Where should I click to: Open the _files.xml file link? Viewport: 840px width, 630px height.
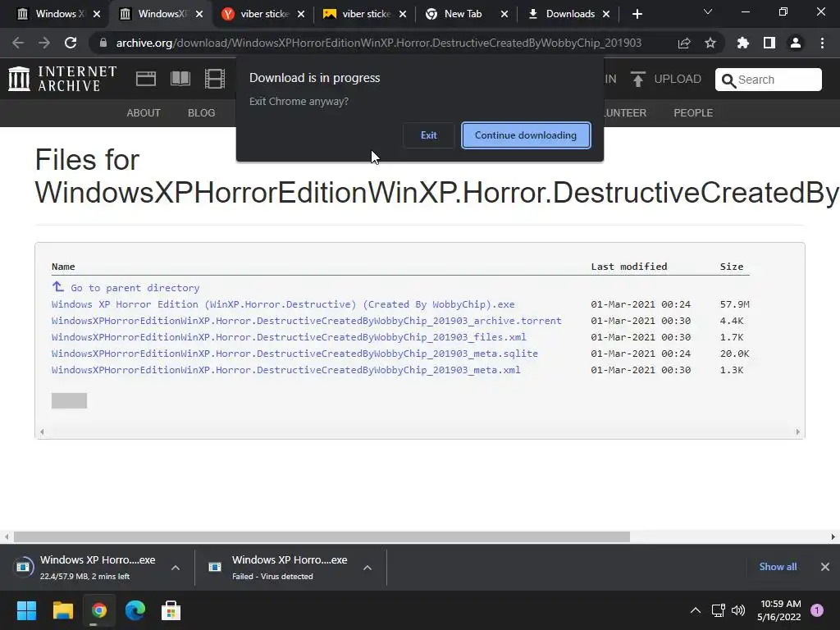[289, 337]
